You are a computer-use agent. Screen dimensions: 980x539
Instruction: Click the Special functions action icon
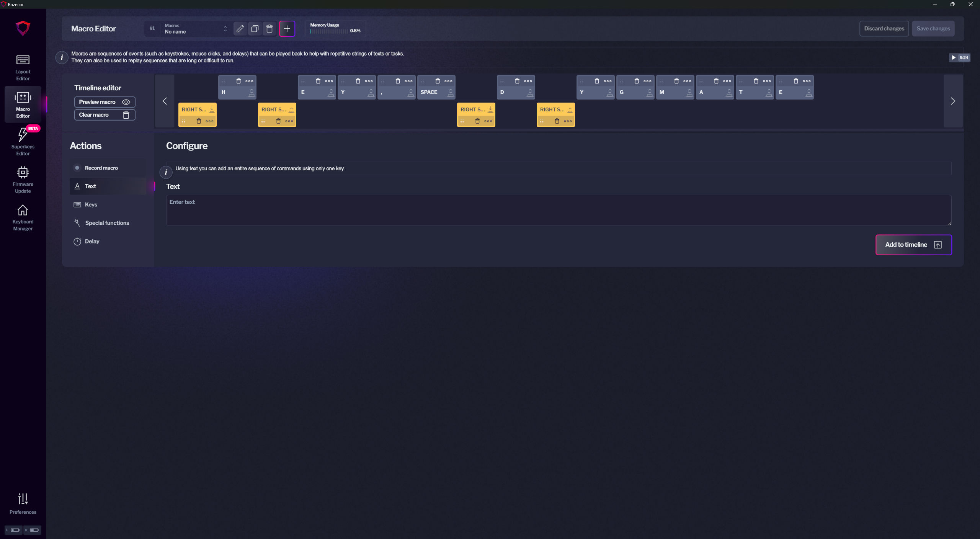76,222
